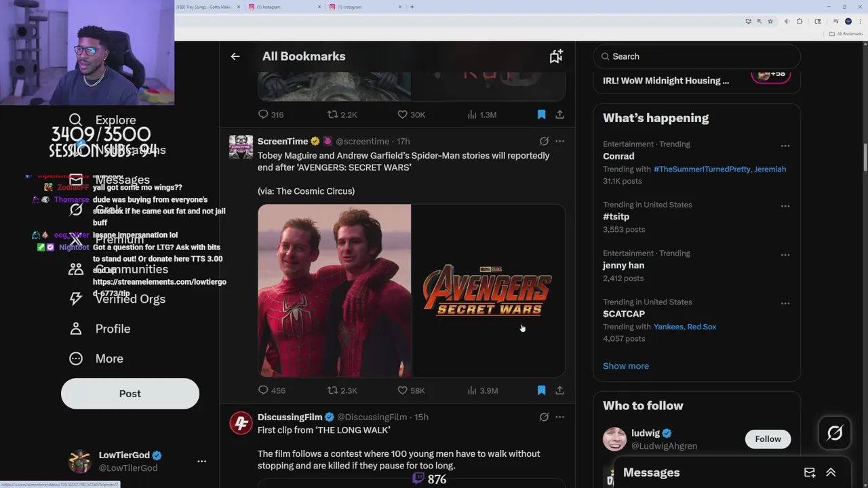Image resolution: width=868 pixels, height=488 pixels.
Task: Go back using the All Bookmarks arrow
Action: [235, 56]
